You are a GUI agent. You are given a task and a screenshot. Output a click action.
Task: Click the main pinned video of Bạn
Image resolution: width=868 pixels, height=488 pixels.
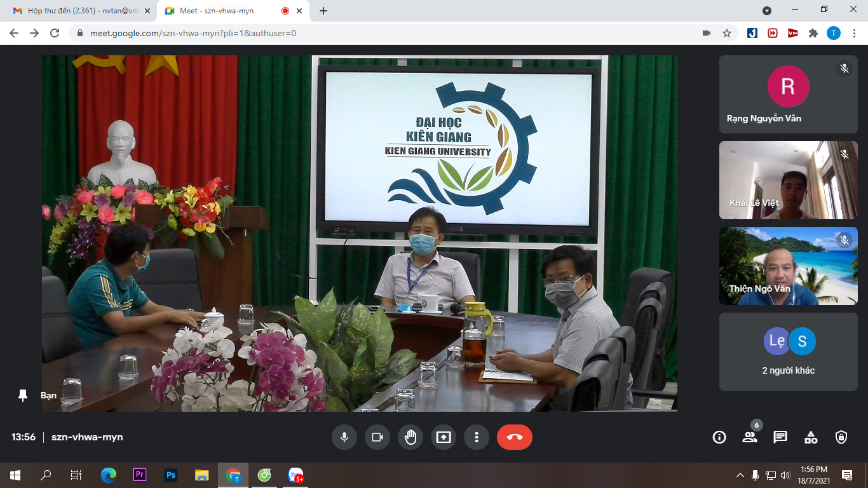[360, 233]
